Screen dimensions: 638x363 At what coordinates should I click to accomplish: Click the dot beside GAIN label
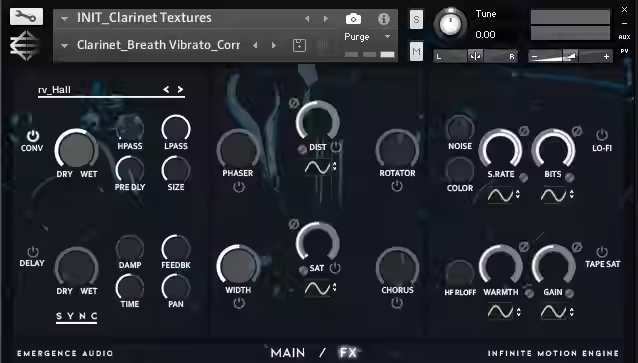569,293
